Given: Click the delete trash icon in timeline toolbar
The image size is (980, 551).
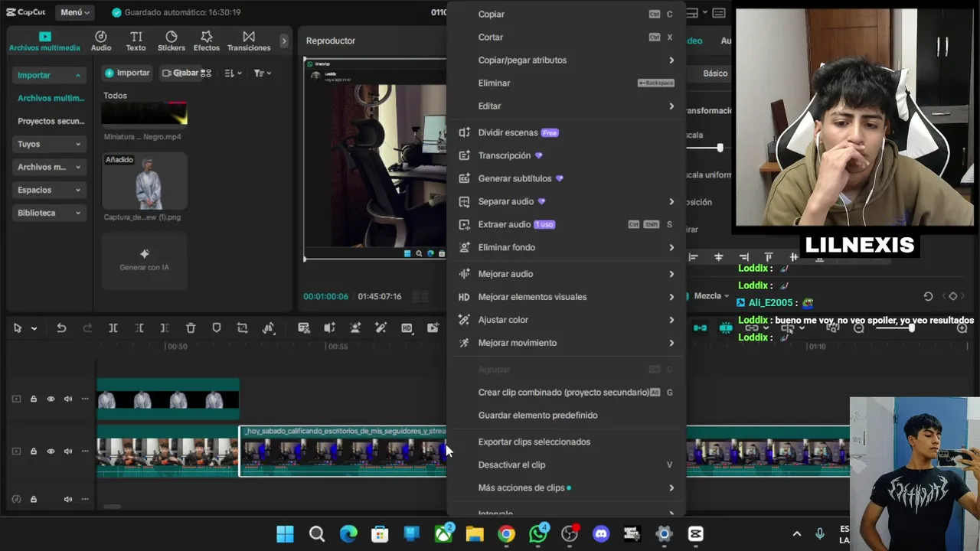Looking at the screenshot, I should tap(191, 328).
